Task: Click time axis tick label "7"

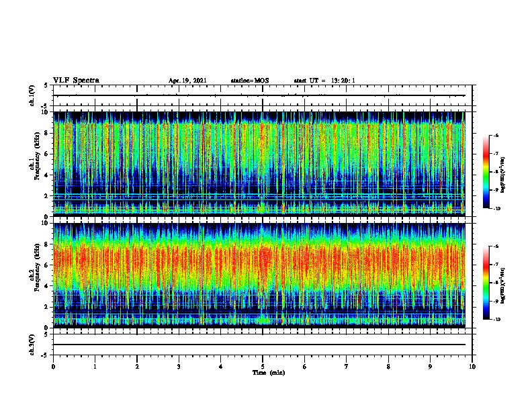Action: tap(347, 367)
